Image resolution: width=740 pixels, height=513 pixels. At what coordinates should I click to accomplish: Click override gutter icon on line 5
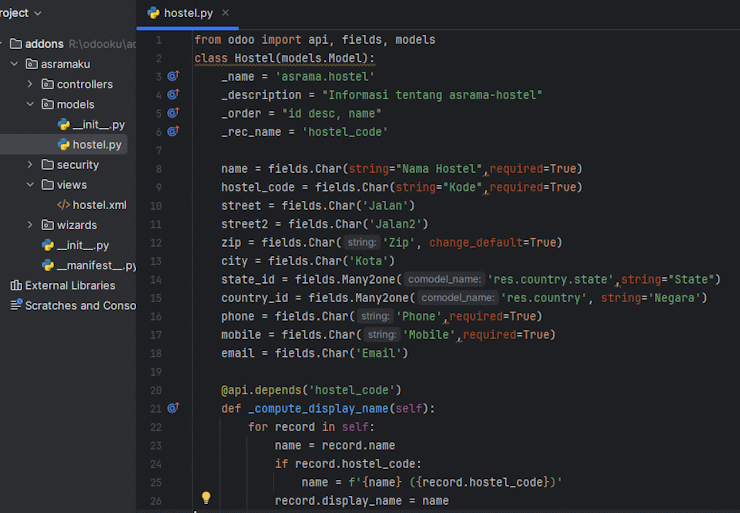click(173, 113)
